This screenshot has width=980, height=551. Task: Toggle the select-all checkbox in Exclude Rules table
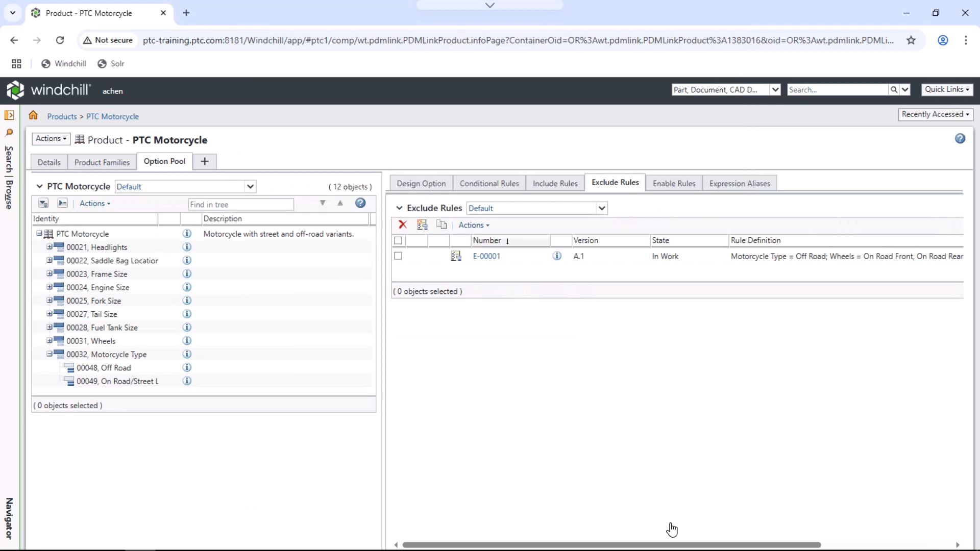(398, 240)
